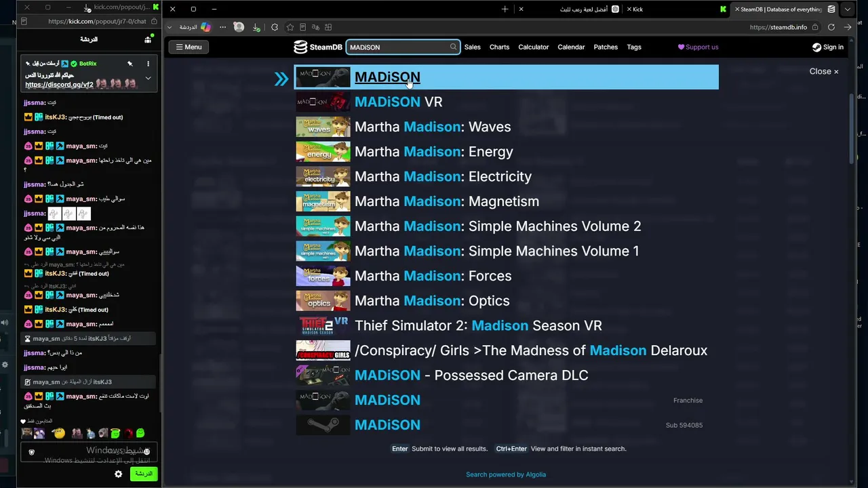Insert the yellow saluting emote
This screenshot has height=488, width=868.
(59, 433)
